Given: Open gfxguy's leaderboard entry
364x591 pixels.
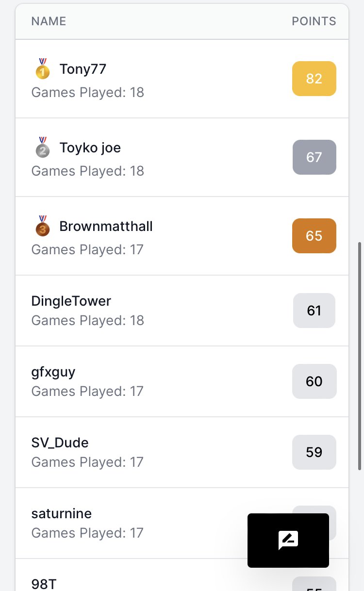Looking at the screenshot, I should pyautogui.click(x=182, y=381).
